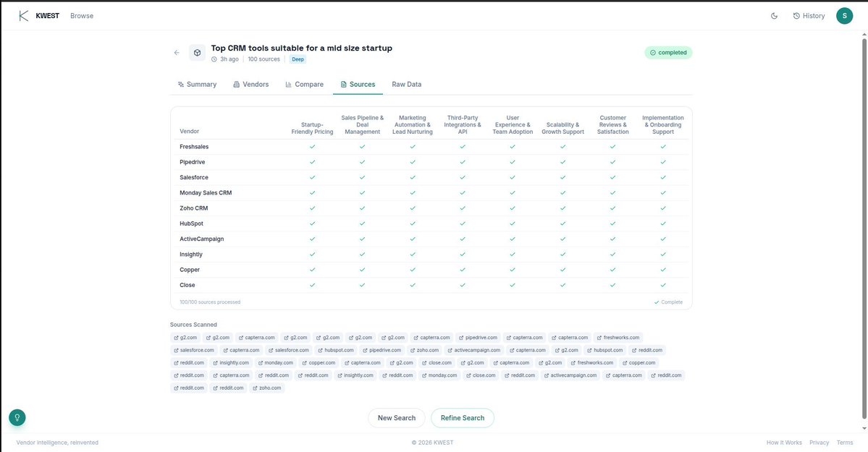Switch to the Vendors tab
The height and width of the screenshot is (452, 868).
(x=250, y=85)
